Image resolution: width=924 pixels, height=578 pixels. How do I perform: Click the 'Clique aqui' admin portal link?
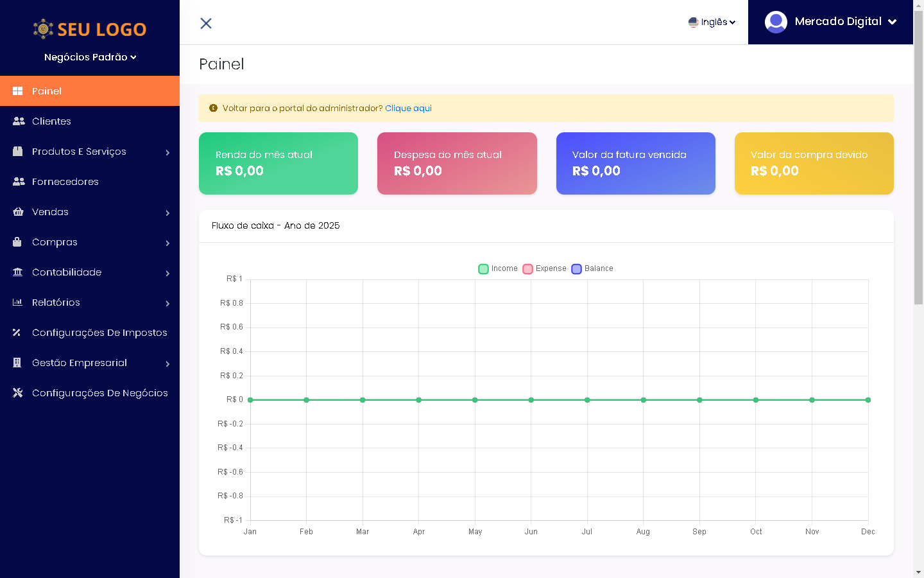(x=408, y=109)
